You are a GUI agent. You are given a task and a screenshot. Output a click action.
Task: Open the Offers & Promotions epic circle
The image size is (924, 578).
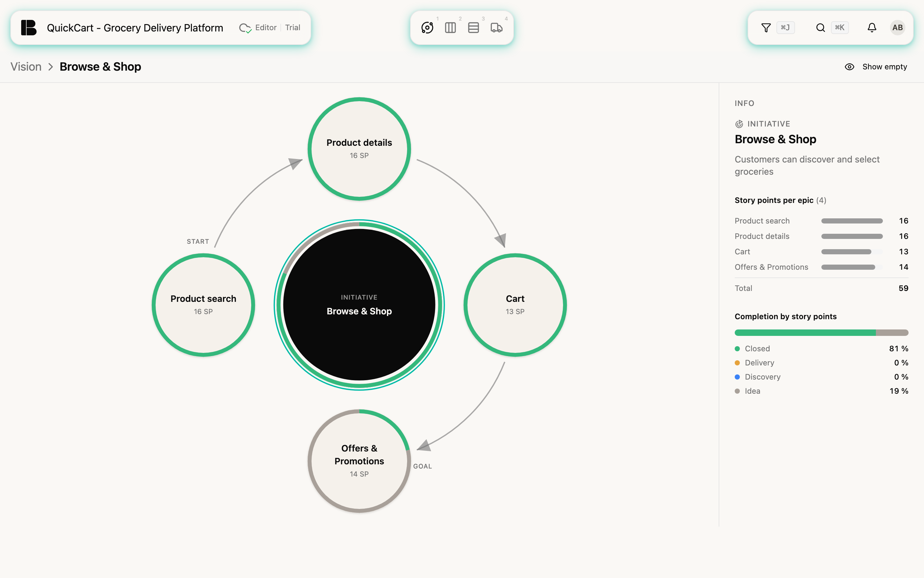[359, 461]
